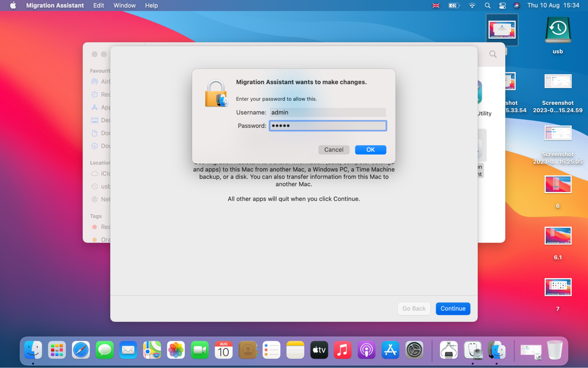Image resolution: width=588 pixels, height=368 pixels.
Task: Click minimized window thumbnail in dock
Action: (x=531, y=351)
